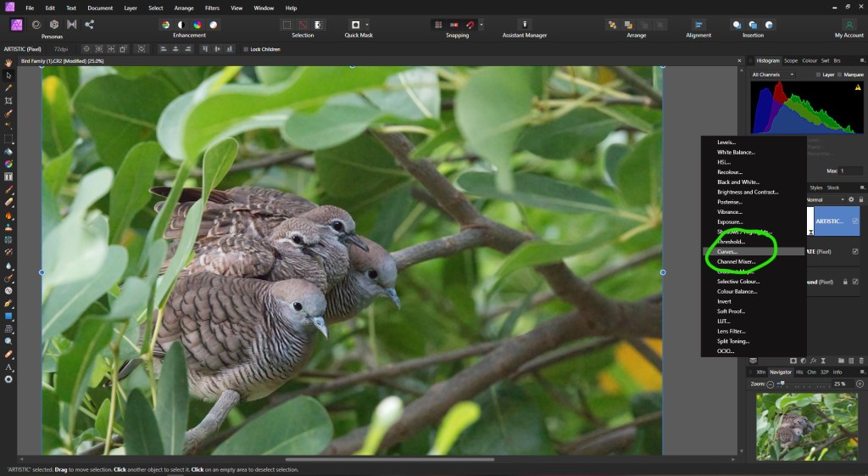This screenshot has width=868, height=476.
Task: Select the Artistic Text tool
Action: click(8, 367)
